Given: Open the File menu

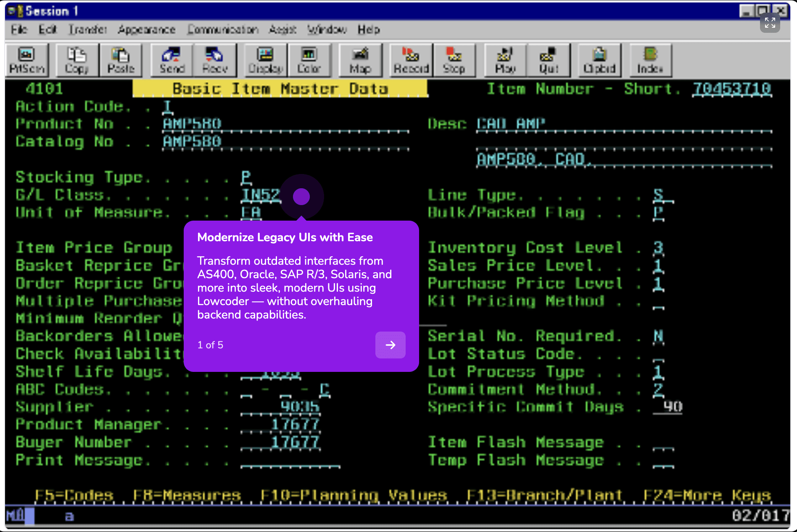Looking at the screenshot, I should [x=19, y=29].
